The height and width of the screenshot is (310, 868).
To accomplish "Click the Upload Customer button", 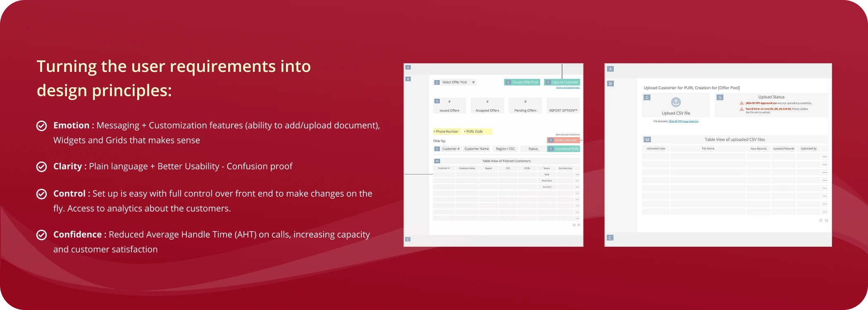I will coord(562,82).
